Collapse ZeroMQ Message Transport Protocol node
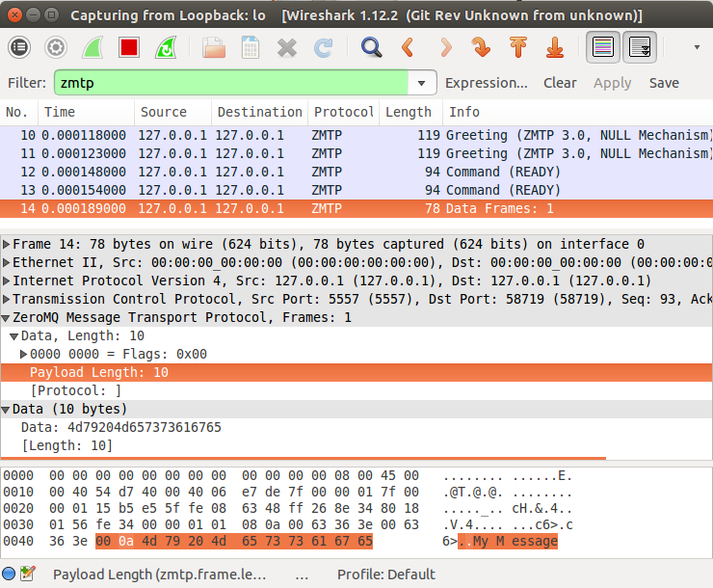Viewport: 713px width, 588px height. [x=6, y=318]
